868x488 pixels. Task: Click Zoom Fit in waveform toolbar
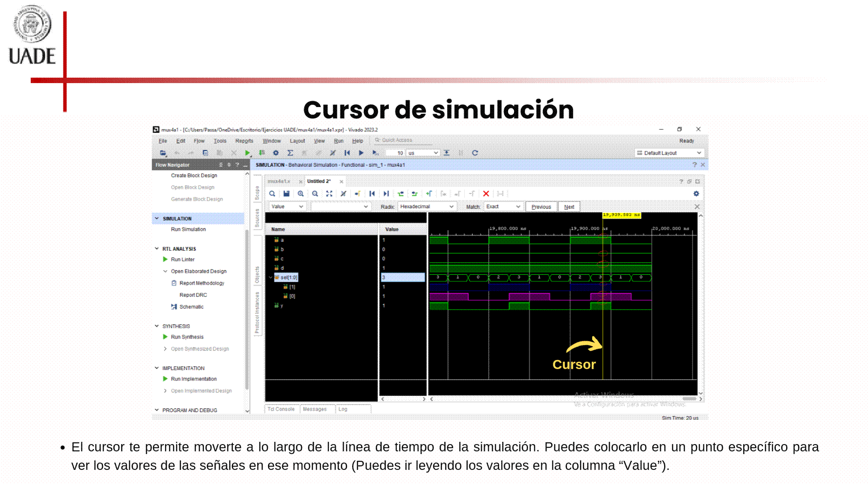pos(329,194)
